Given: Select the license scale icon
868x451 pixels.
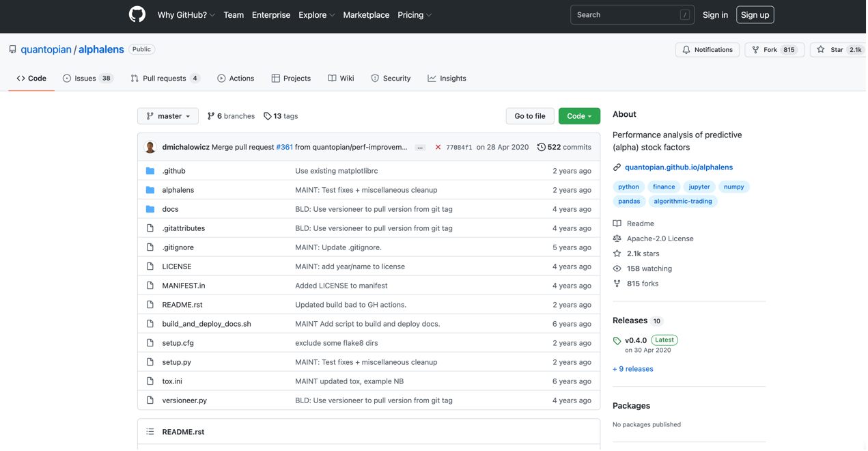Looking at the screenshot, I should click(x=617, y=238).
